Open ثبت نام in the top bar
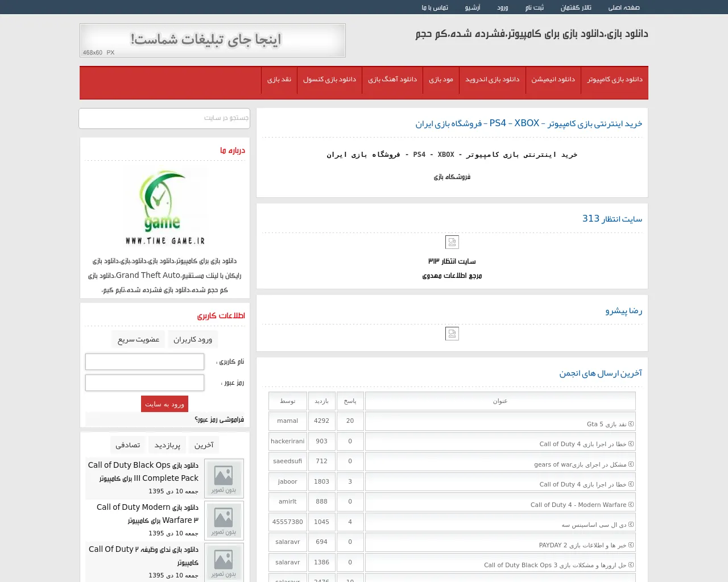Image resolution: width=728 pixels, height=582 pixels. point(535,7)
